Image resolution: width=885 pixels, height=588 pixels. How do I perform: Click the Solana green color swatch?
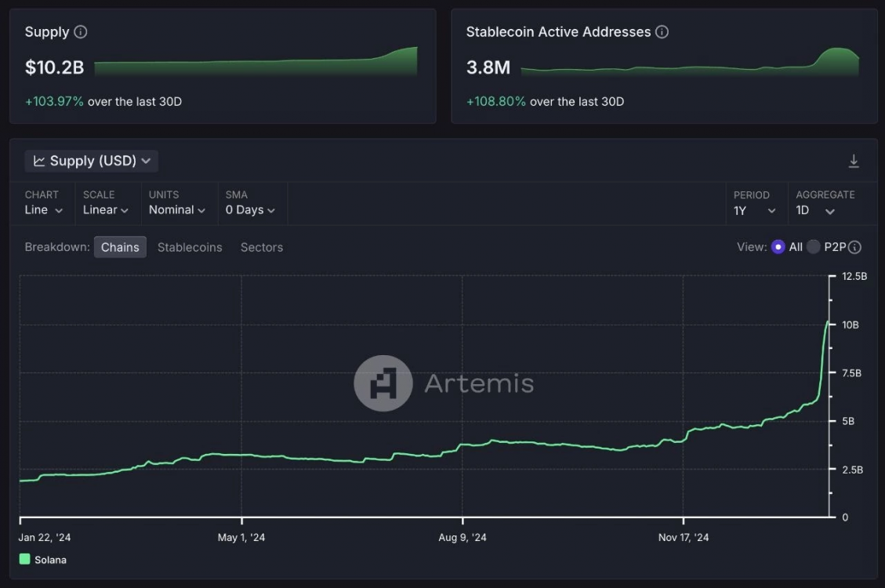point(25,560)
